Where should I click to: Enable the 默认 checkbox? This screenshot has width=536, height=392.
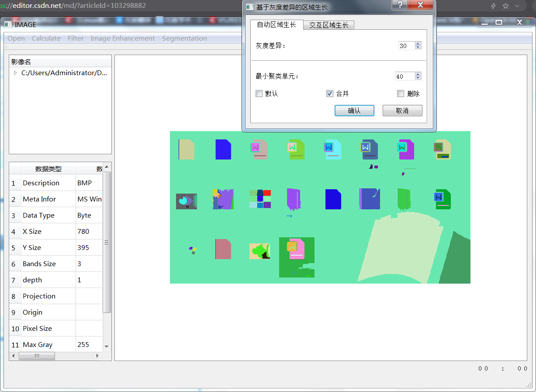coord(259,93)
